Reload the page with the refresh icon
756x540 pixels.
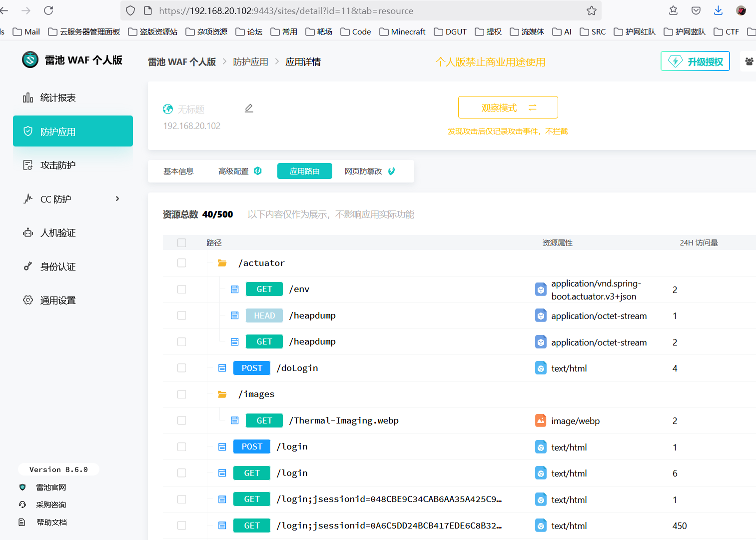pyautogui.click(x=48, y=10)
